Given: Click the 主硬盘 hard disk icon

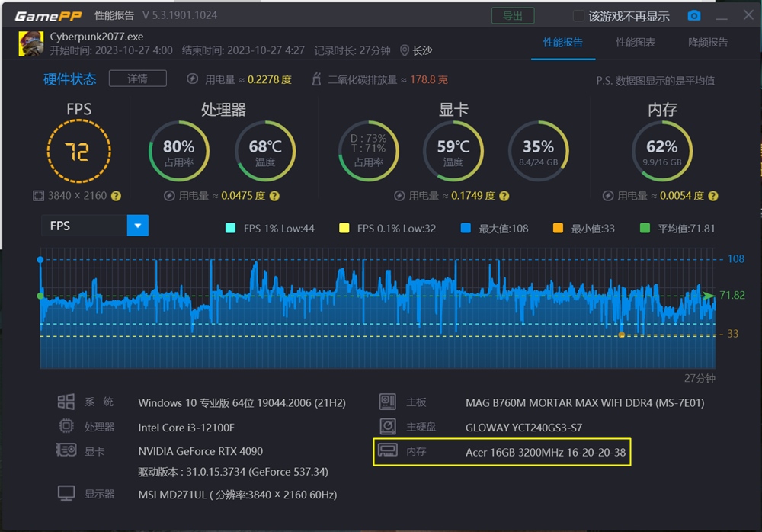Looking at the screenshot, I should (x=388, y=427).
